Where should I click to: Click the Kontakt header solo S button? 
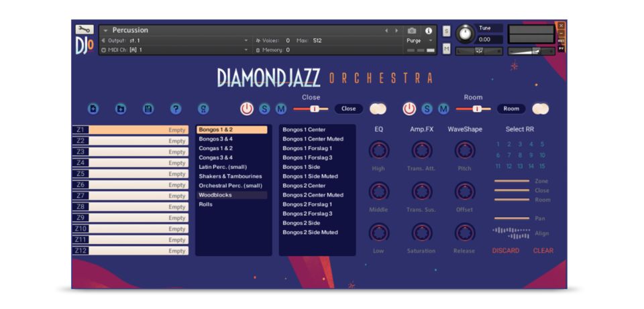click(447, 31)
